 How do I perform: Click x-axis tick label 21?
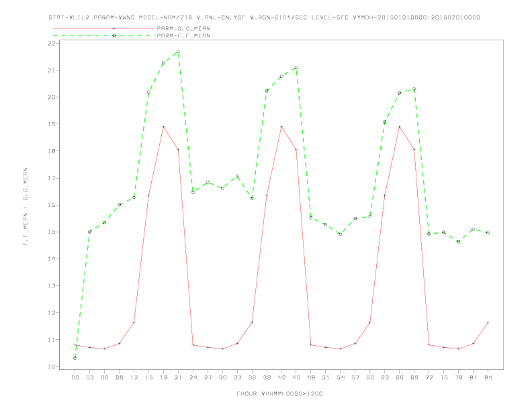178,377
